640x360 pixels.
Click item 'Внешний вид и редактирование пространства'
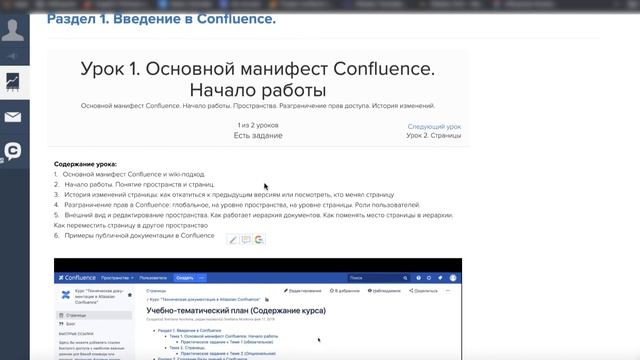click(259, 215)
